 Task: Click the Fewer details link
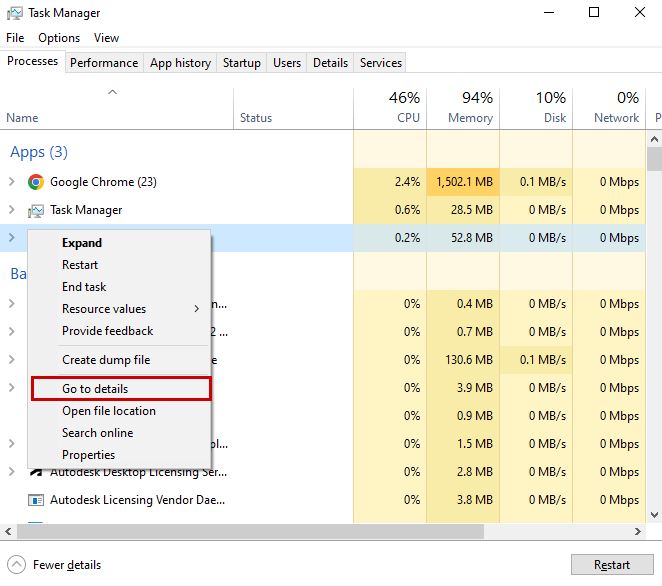point(67,565)
